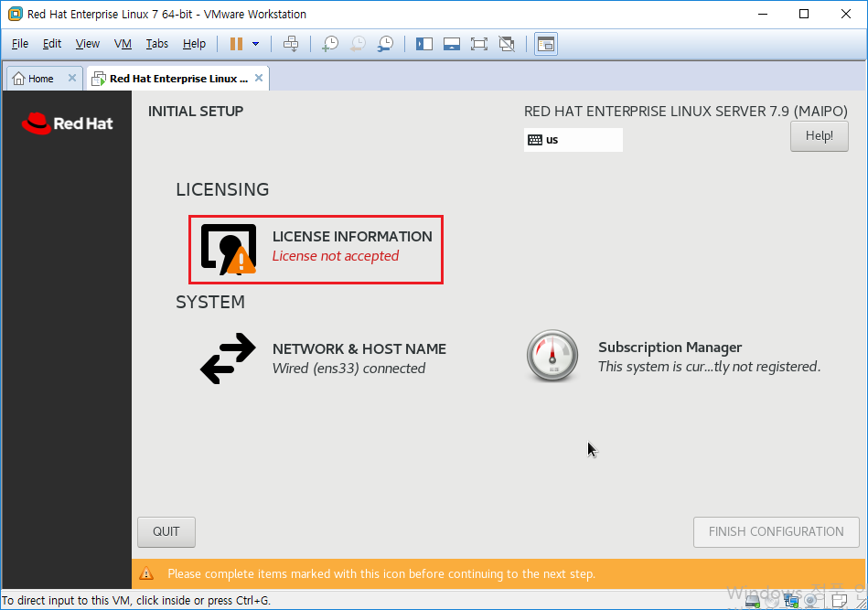Click the LICENSE INFORMATION heading text
The width and height of the screenshot is (868, 610).
[x=352, y=236]
